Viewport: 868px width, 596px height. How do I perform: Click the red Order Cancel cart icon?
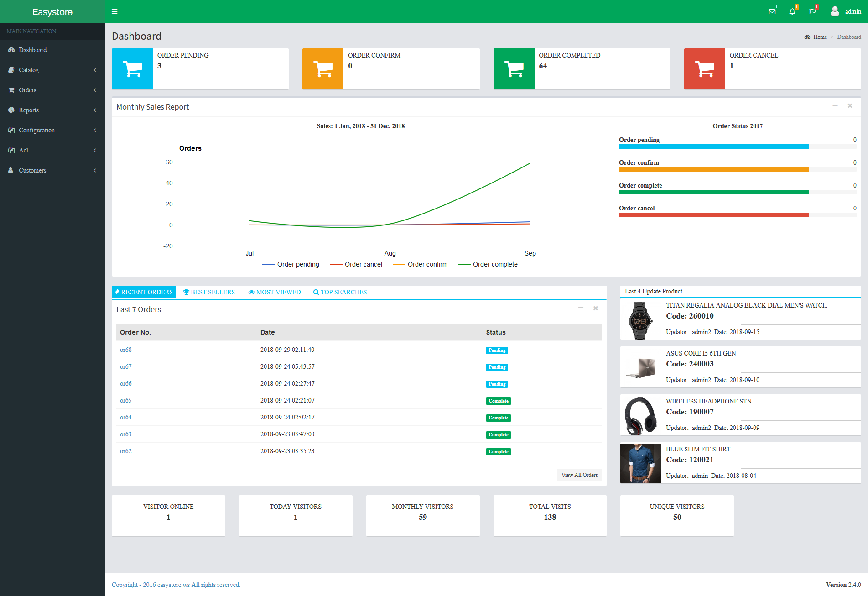pyautogui.click(x=704, y=69)
